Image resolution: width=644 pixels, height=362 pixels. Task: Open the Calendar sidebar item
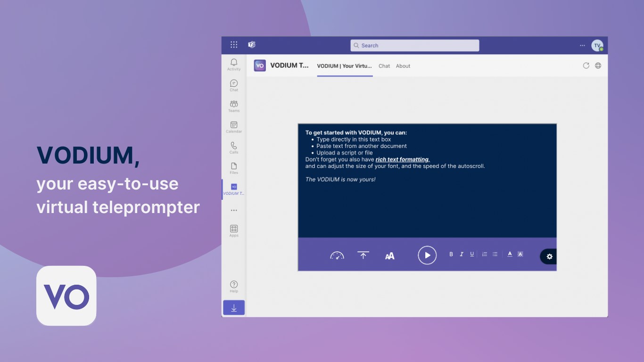(x=234, y=127)
